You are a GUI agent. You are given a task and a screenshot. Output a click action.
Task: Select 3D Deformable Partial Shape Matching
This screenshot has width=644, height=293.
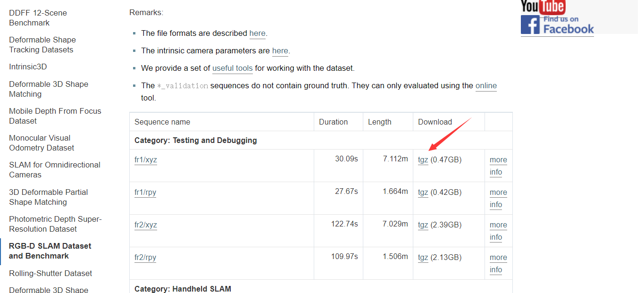49,197
